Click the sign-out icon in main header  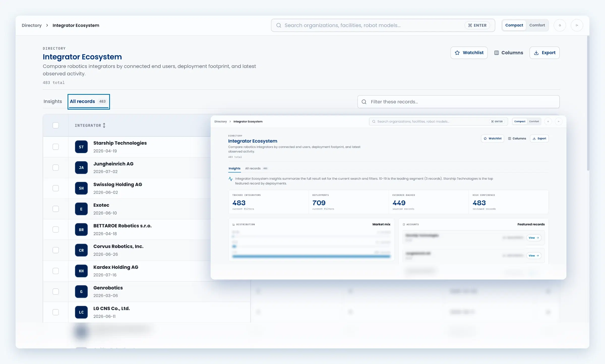[577, 25]
